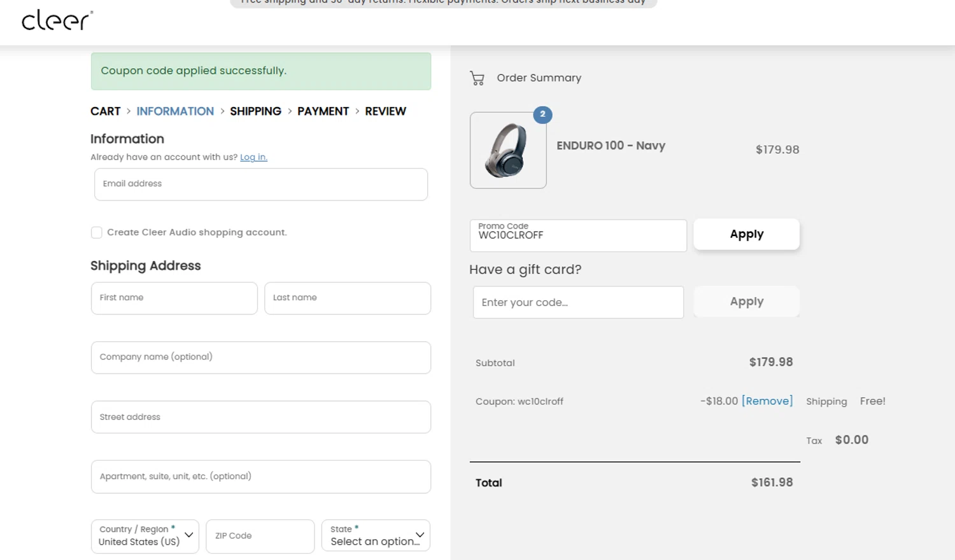Click the $161.98 total amount
Image resolution: width=955 pixels, height=560 pixels.
click(772, 482)
